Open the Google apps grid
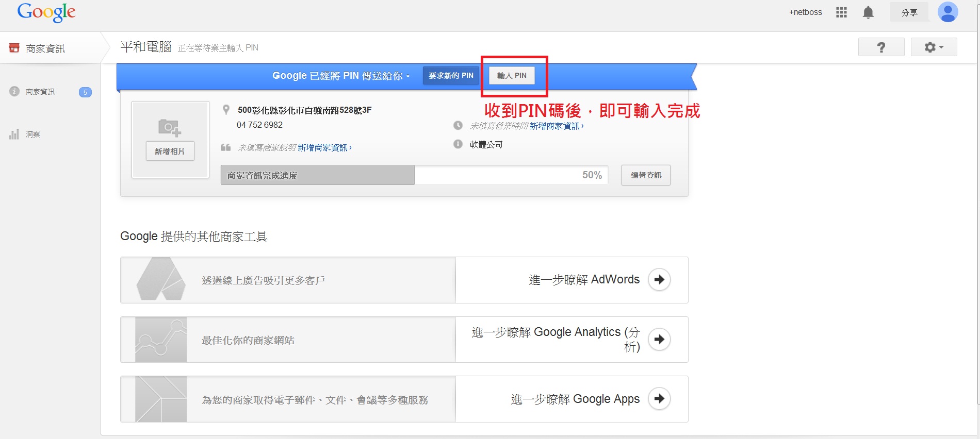 tap(841, 12)
